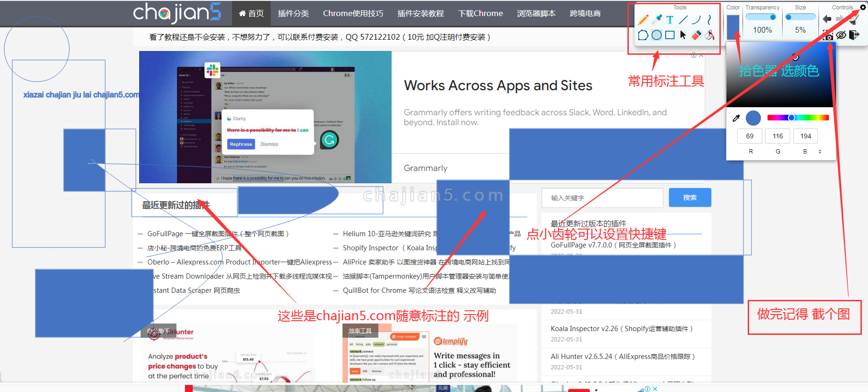Click the blue color preview circle
Screen dimensions: 868x392
pos(753,118)
